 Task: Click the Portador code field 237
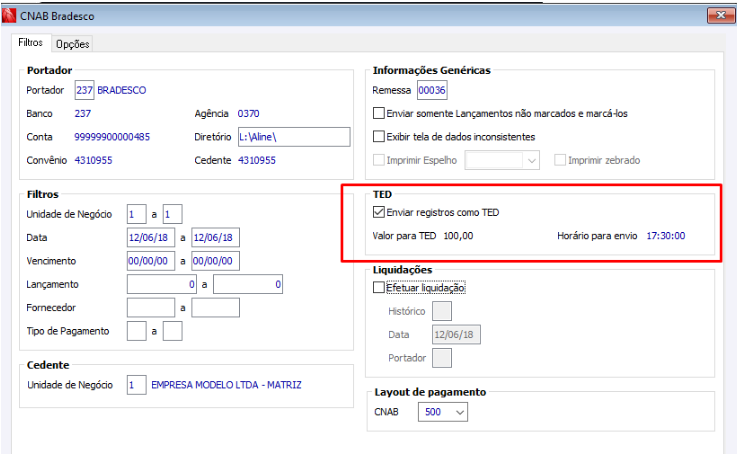[x=85, y=90]
